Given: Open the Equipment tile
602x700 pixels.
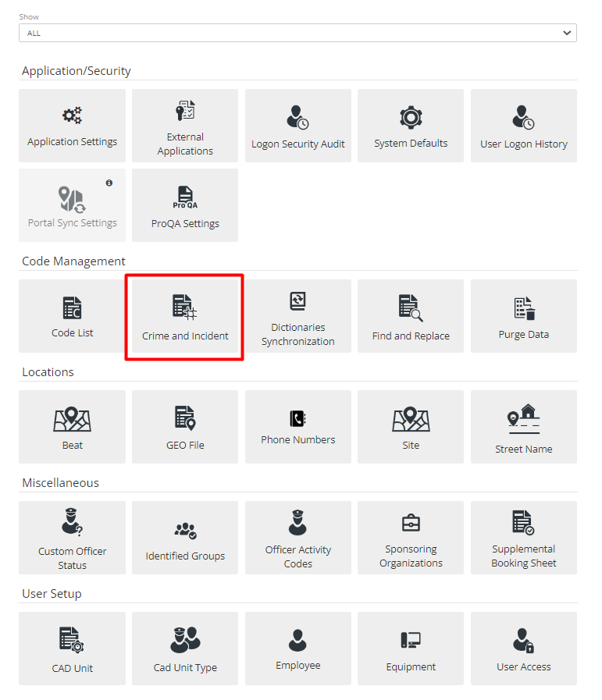Looking at the screenshot, I should (x=411, y=648).
